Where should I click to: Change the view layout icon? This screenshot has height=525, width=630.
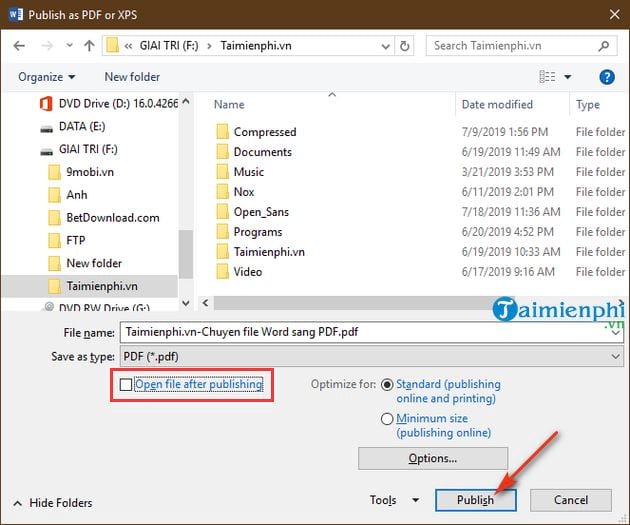pos(547,76)
